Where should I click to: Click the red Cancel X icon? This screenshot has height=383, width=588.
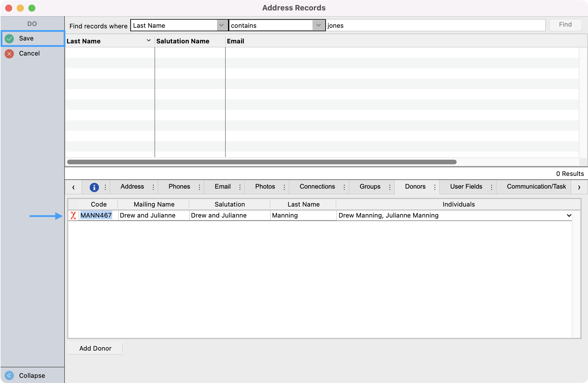tap(9, 54)
